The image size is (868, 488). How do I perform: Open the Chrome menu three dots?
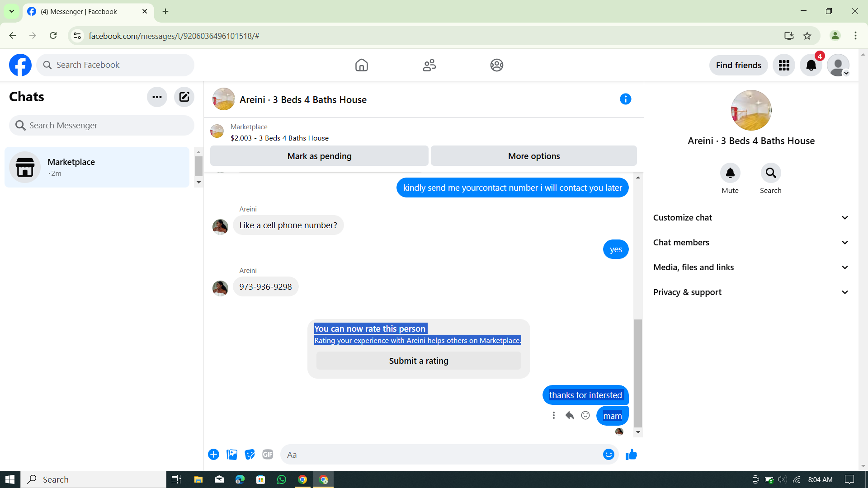(855, 36)
